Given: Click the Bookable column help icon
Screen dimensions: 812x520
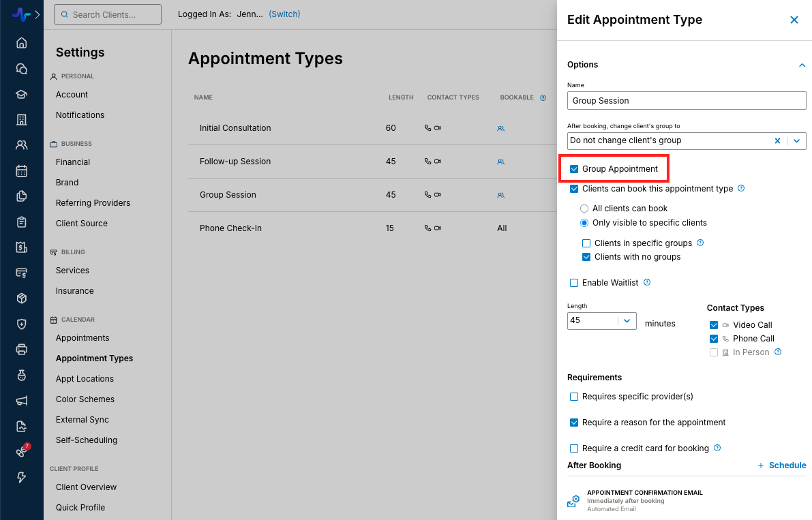Looking at the screenshot, I should (543, 97).
